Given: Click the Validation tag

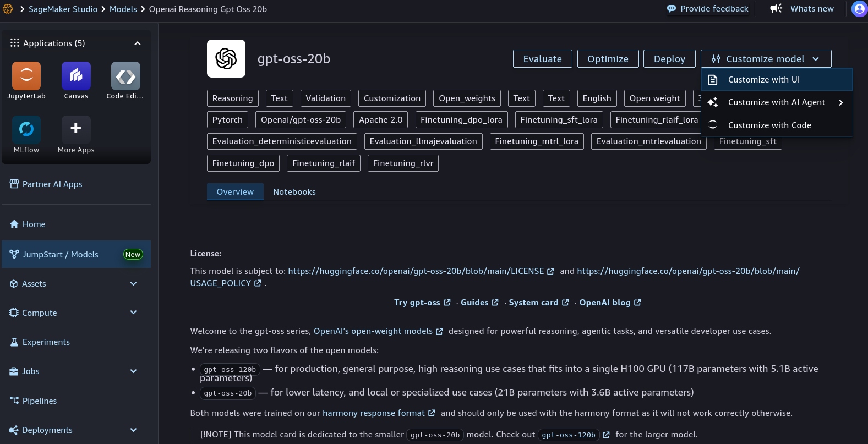Looking at the screenshot, I should click(x=325, y=98).
